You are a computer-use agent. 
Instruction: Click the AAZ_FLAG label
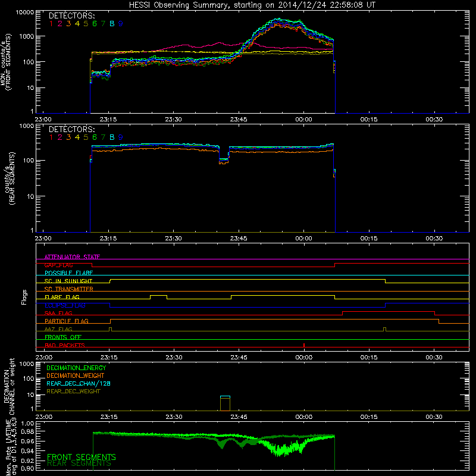[58, 329]
